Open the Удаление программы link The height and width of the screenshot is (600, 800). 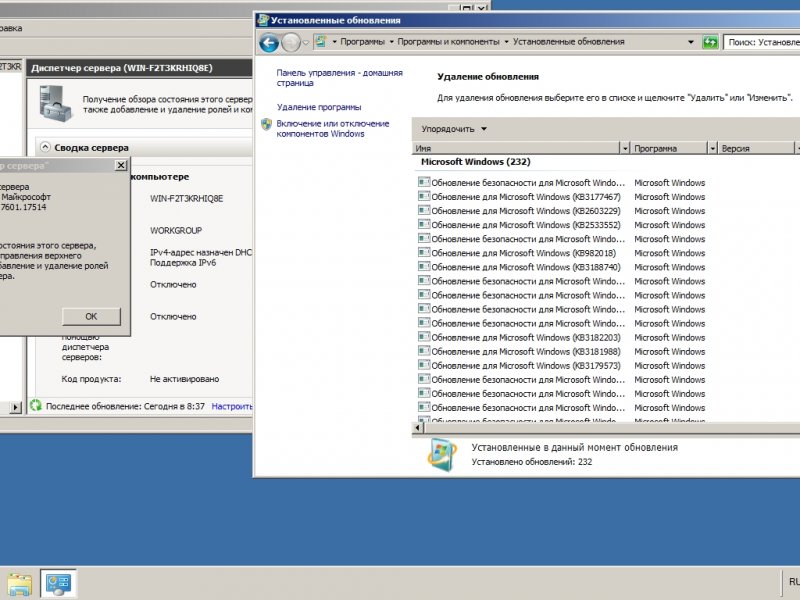pos(319,107)
